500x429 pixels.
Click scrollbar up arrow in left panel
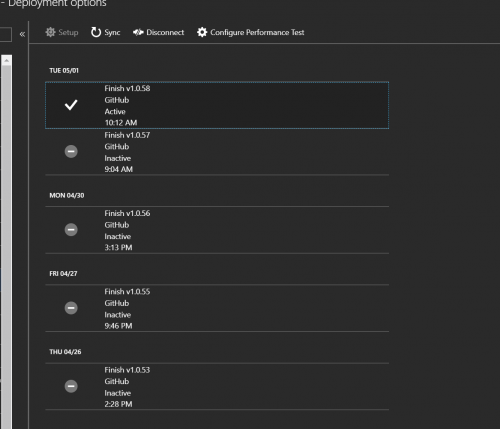(6, 60)
